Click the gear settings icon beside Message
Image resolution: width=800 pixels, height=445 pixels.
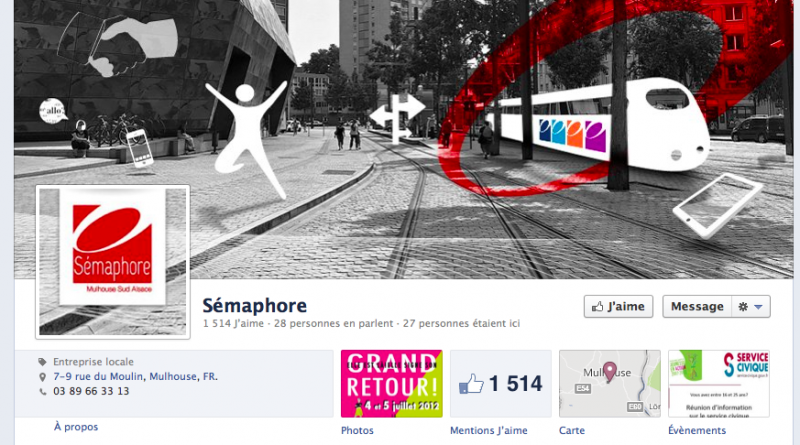pos(743,307)
